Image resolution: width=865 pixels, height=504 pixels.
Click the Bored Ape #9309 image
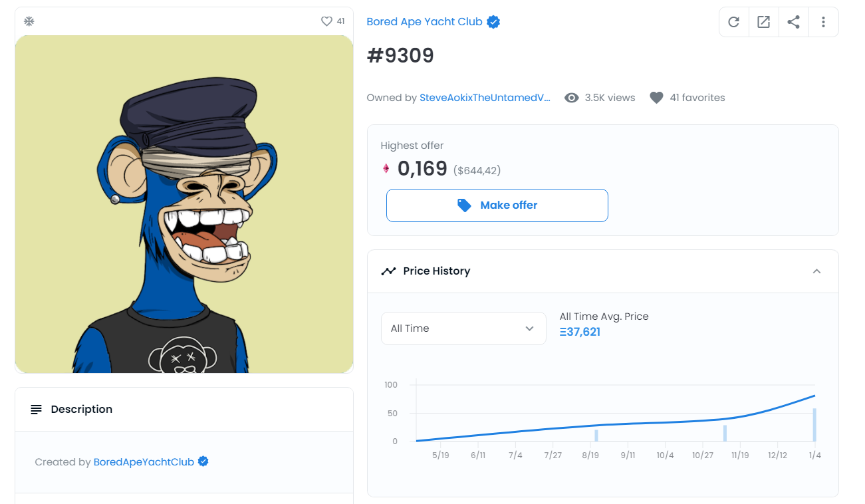click(x=184, y=204)
